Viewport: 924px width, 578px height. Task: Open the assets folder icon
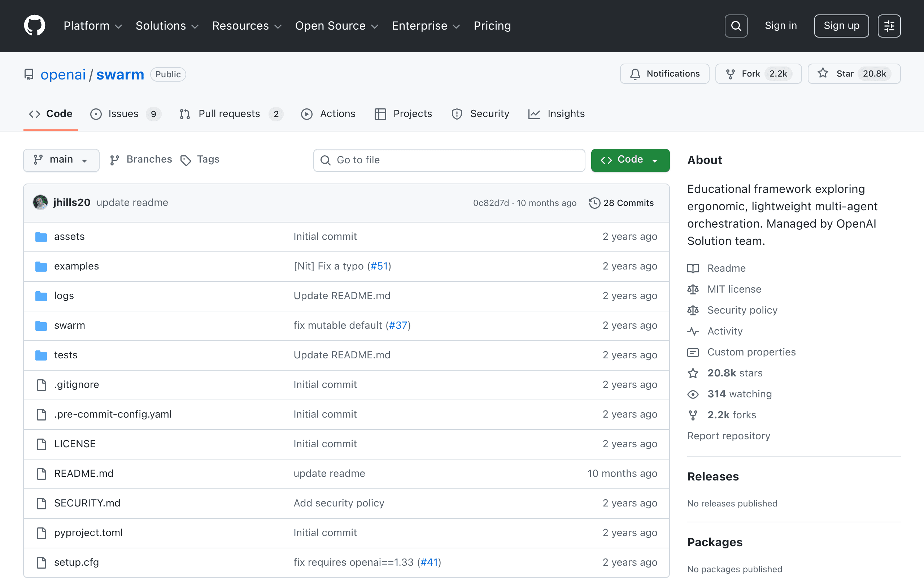41,237
